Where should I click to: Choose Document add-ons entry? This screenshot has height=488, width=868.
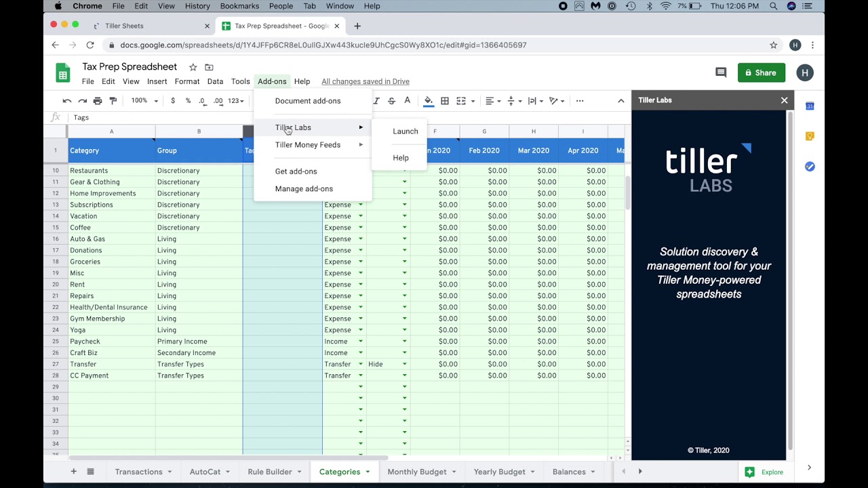coord(313,101)
